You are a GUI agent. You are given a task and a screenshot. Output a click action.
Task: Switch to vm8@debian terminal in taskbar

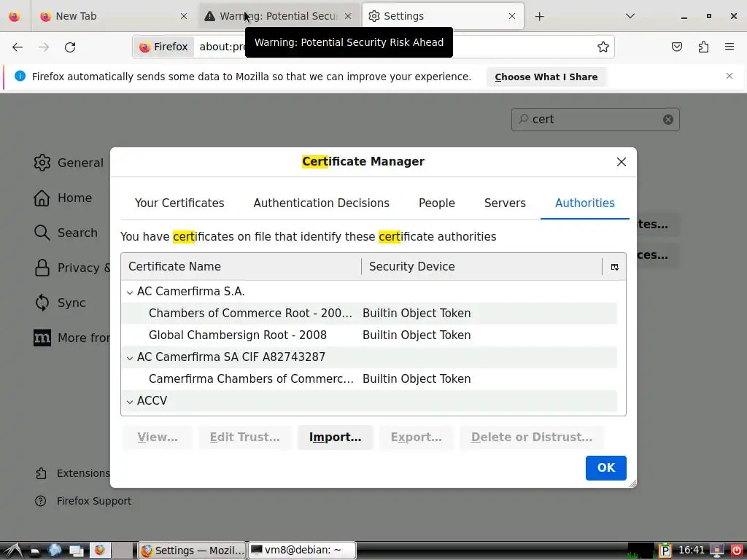tap(302, 550)
